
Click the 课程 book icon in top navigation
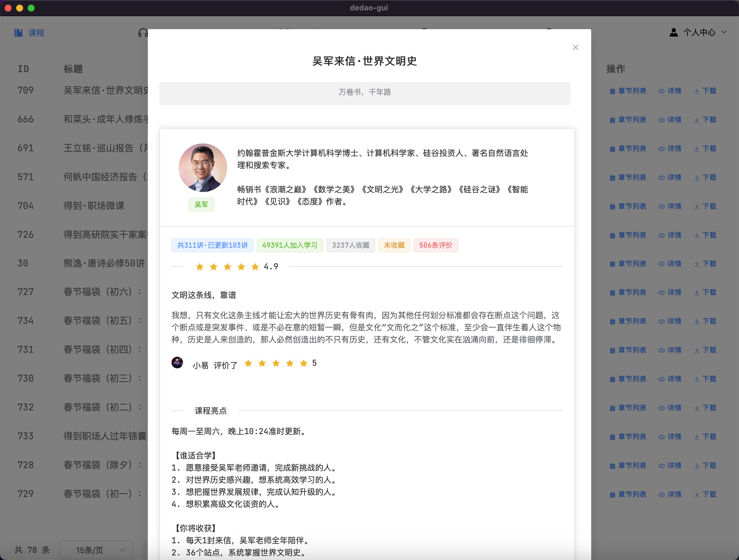18,33
